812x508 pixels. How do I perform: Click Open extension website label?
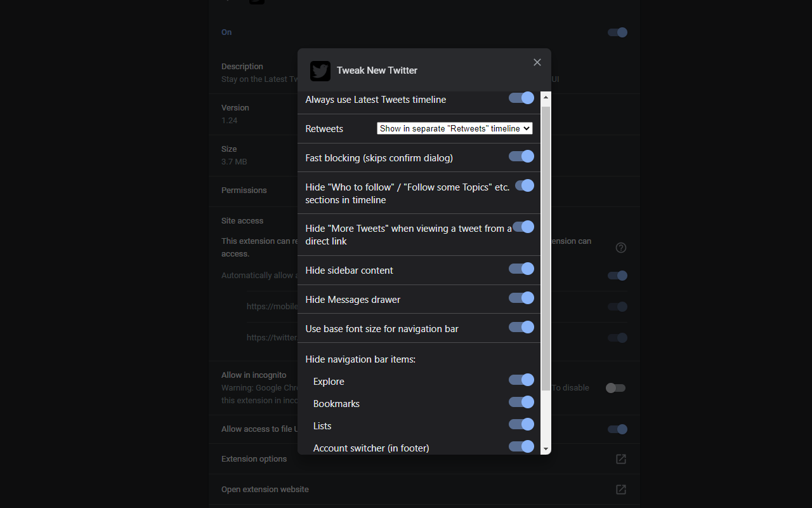265,490
